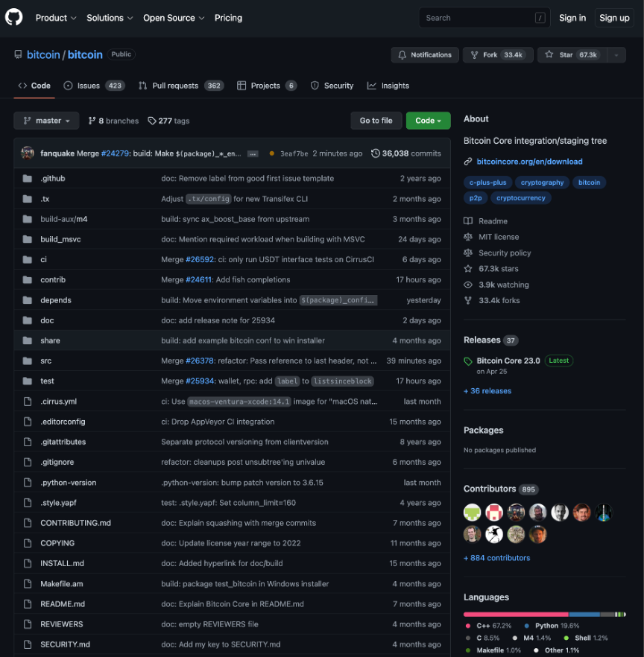Switch to the Code tab
Viewport: 644px width, 657px height.
tap(34, 86)
